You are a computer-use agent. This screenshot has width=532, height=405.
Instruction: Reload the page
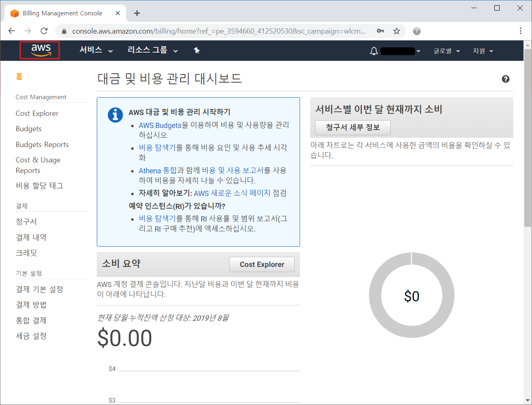coord(44,31)
